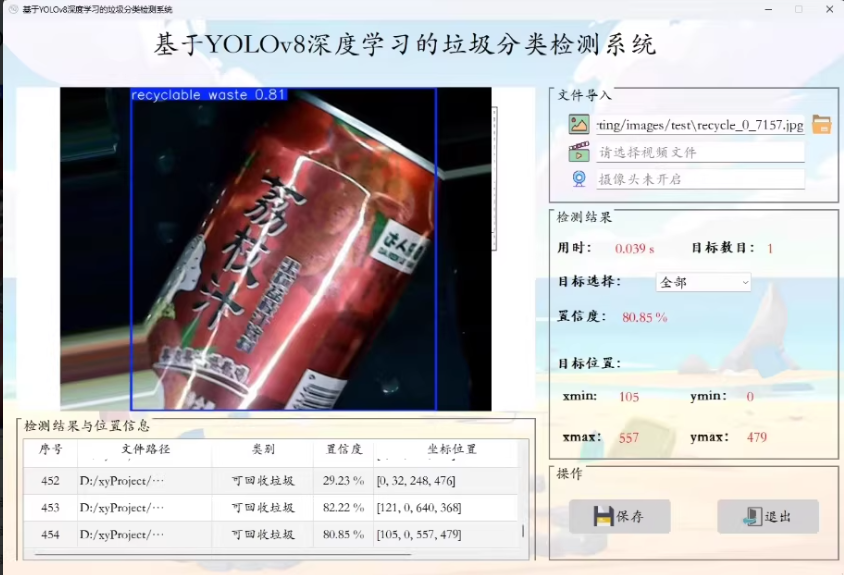844x575 pixels.
Task: Click coordinates cell [105, 0, 557, 479]
Action: coord(446,535)
